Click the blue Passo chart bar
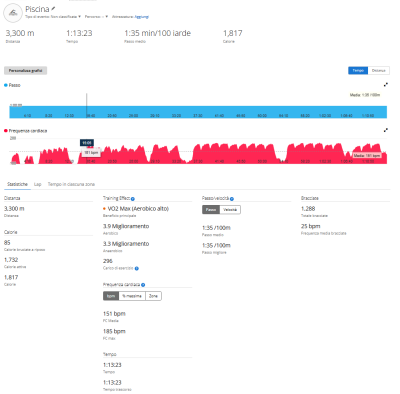Viewport: 400px width, 394px height. (198, 112)
